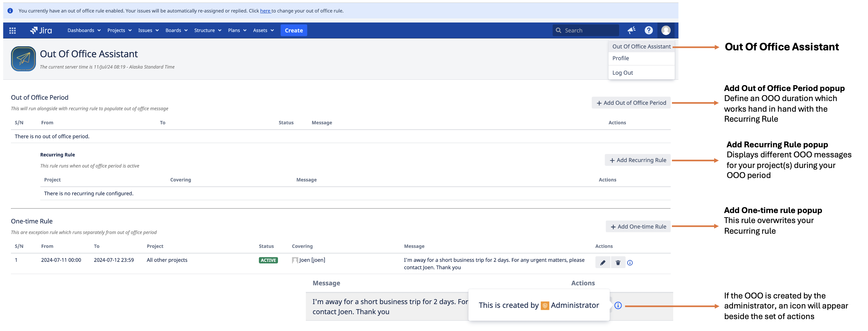Expand the Assets dropdown

263,30
